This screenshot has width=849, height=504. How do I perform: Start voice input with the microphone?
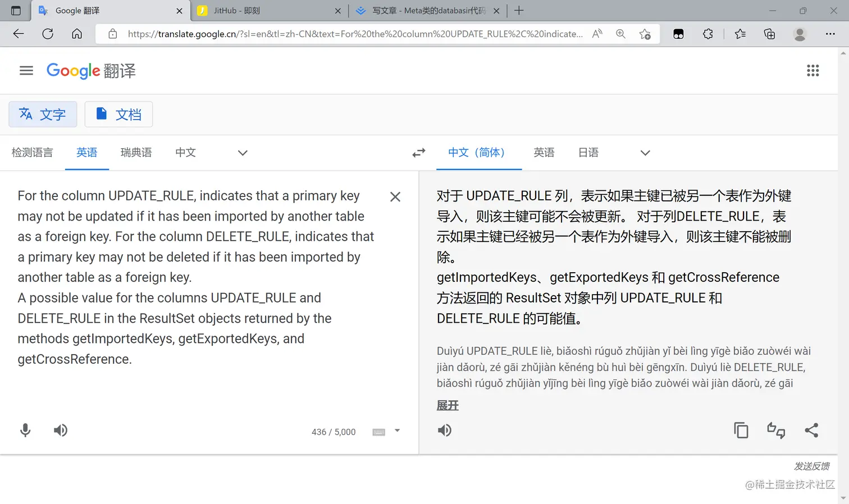click(25, 430)
